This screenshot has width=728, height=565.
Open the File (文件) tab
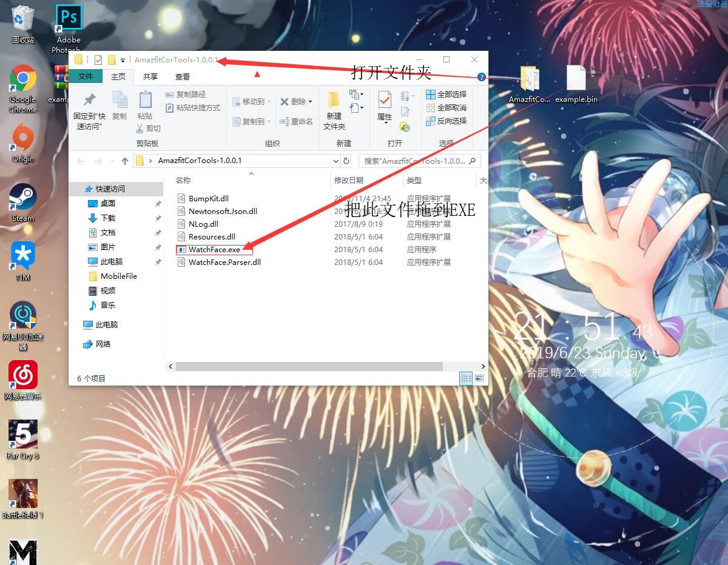click(86, 76)
